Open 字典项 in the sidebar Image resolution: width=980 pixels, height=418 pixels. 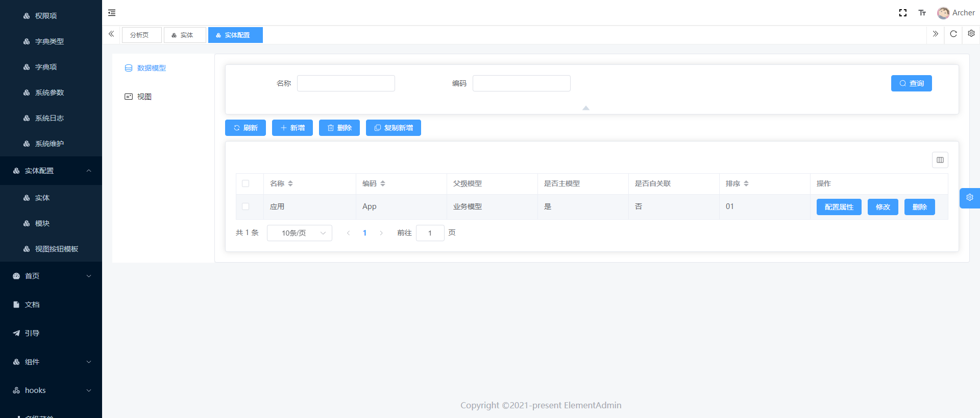51,67
